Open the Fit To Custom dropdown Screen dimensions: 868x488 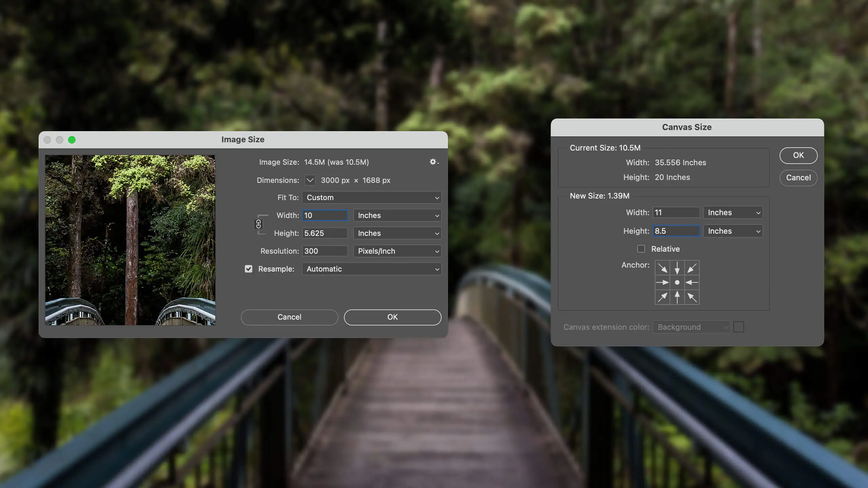point(372,198)
